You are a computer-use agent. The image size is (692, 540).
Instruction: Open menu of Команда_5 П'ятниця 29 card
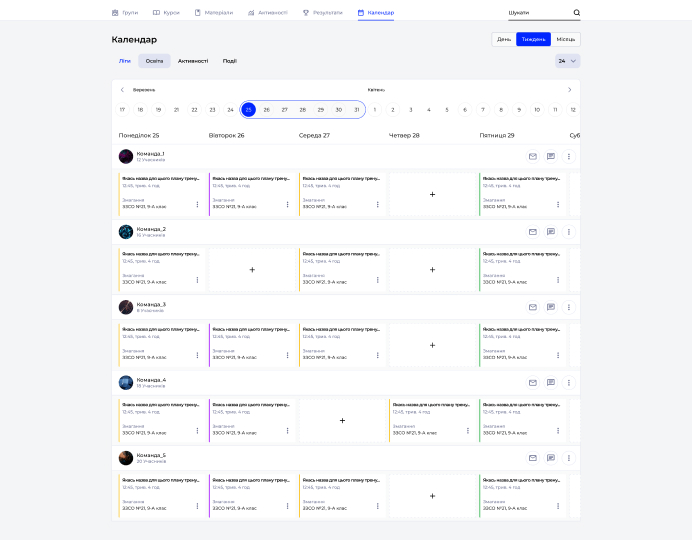click(558, 506)
